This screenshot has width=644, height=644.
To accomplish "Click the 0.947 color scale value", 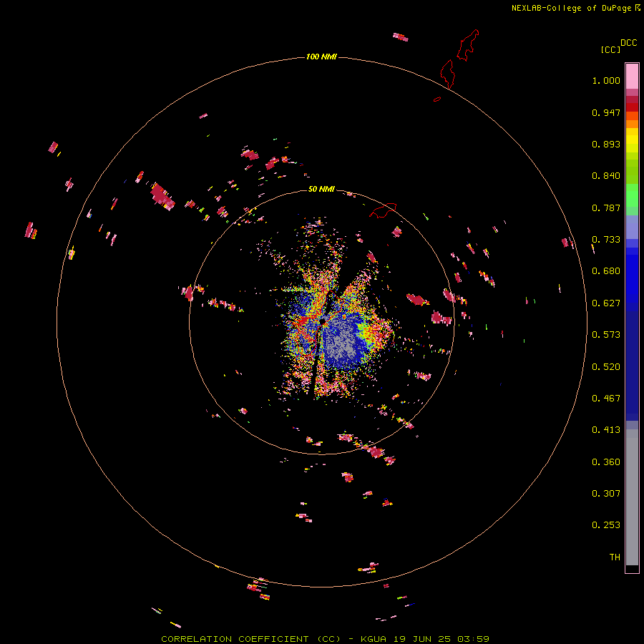I will 606,112.
